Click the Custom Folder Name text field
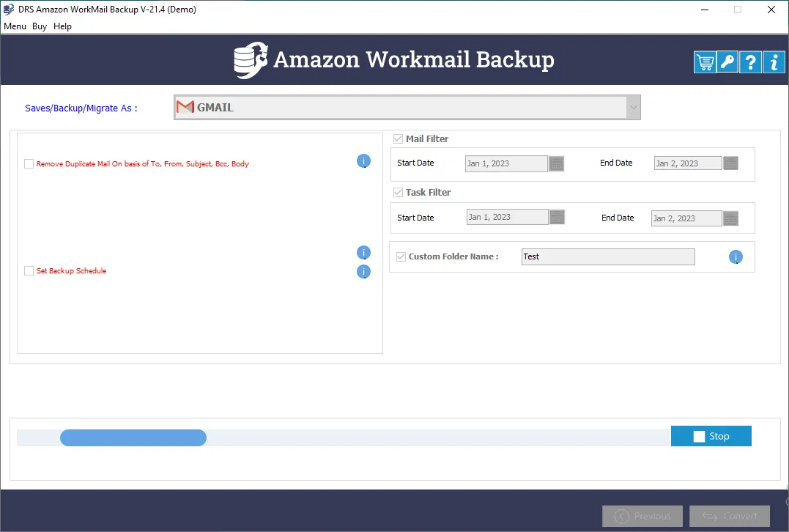 608,256
